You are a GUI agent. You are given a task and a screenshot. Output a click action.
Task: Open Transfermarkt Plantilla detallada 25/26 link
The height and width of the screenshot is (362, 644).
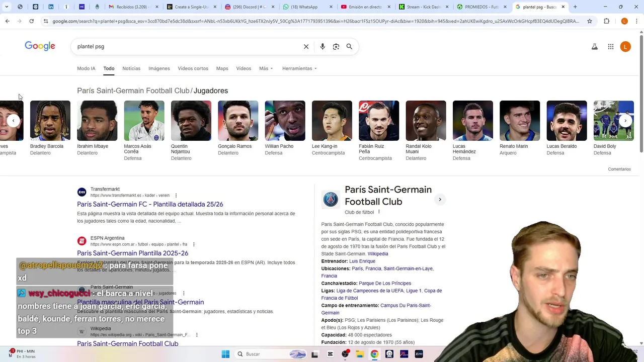coord(150,204)
